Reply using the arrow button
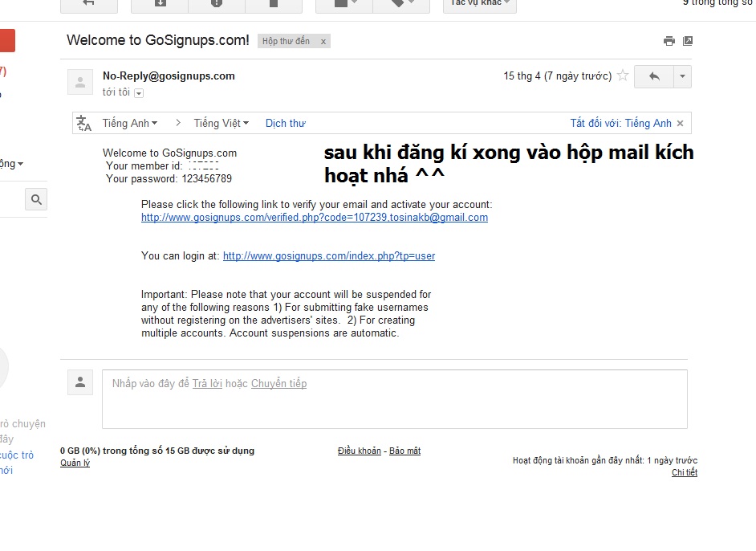 tap(654, 76)
